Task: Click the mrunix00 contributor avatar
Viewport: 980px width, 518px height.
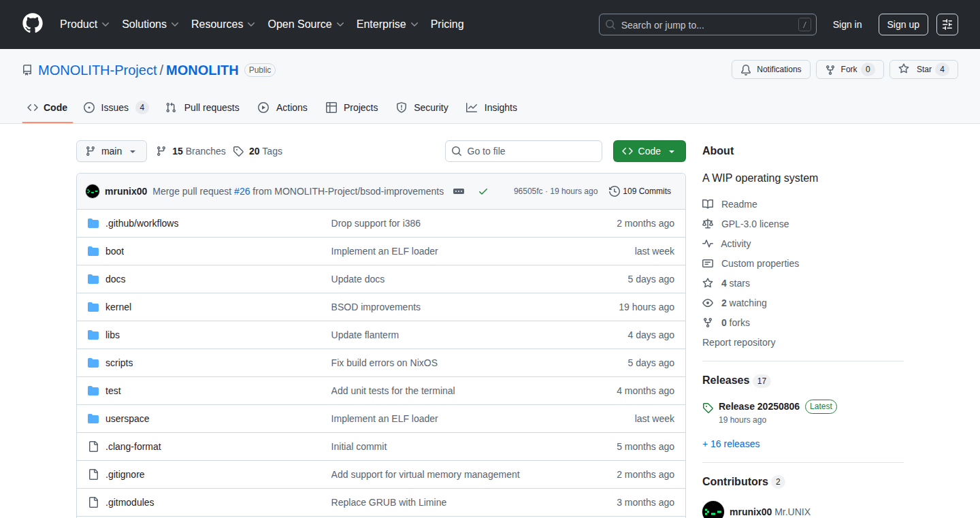Action: click(x=713, y=511)
